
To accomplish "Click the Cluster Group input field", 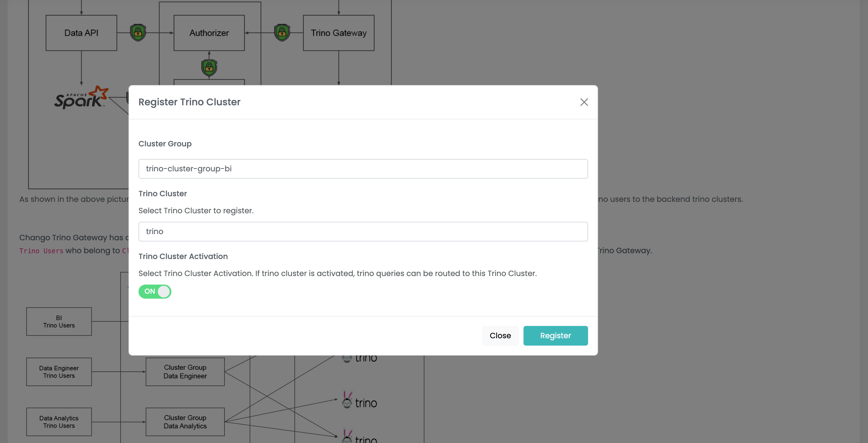I will 363,169.
